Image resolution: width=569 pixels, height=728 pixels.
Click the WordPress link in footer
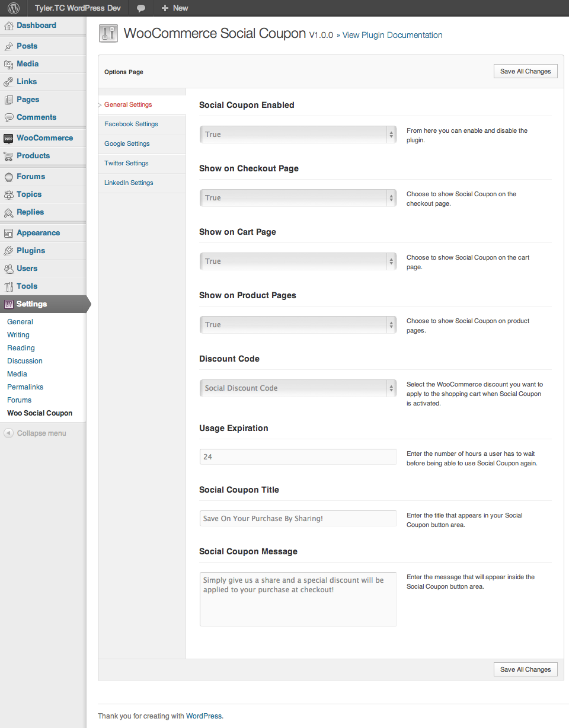click(204, 716)
